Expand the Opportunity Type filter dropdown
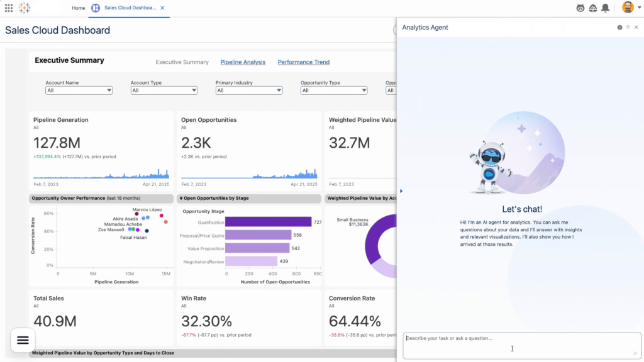This screenshot has height=362, width=644. (x=333, y=90)
